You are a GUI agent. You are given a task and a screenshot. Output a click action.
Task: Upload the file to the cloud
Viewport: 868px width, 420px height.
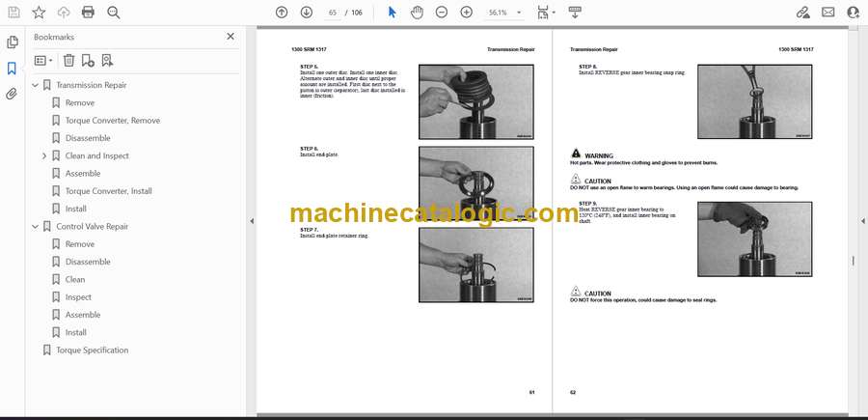point(64,13)
